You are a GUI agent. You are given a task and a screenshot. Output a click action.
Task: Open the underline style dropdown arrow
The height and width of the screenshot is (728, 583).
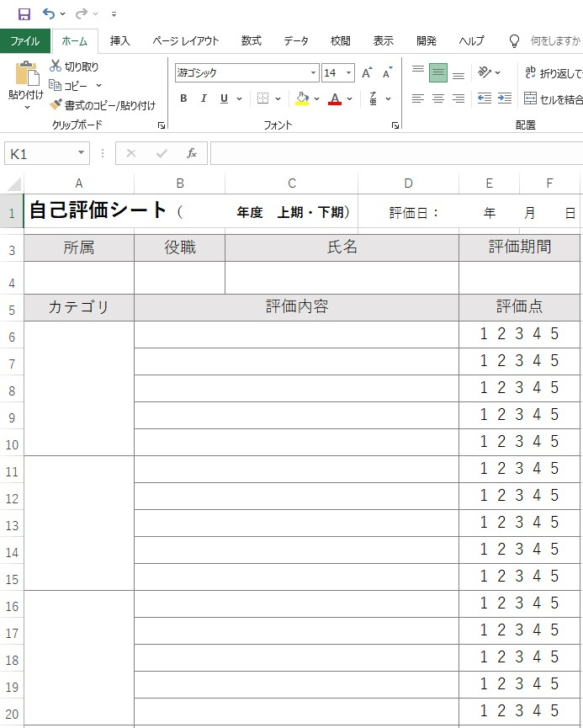click(239, 99)
